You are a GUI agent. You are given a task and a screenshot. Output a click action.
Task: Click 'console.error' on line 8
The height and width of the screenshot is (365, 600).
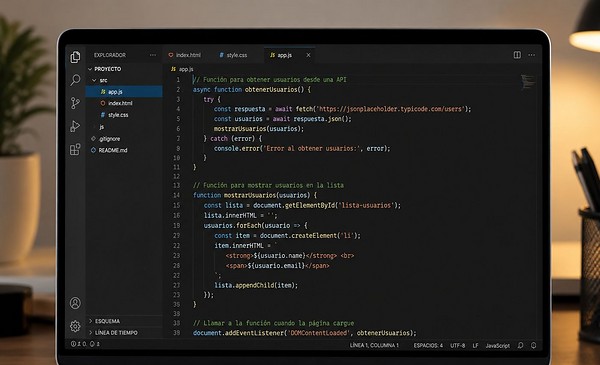[x=237, y=148]
